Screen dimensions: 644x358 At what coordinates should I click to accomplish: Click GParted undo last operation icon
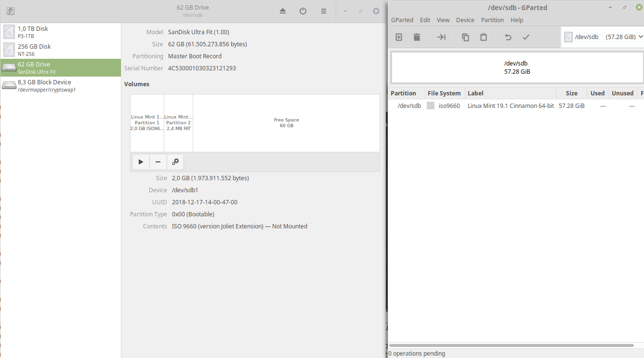pyautogui.click(x=508, y=37)
